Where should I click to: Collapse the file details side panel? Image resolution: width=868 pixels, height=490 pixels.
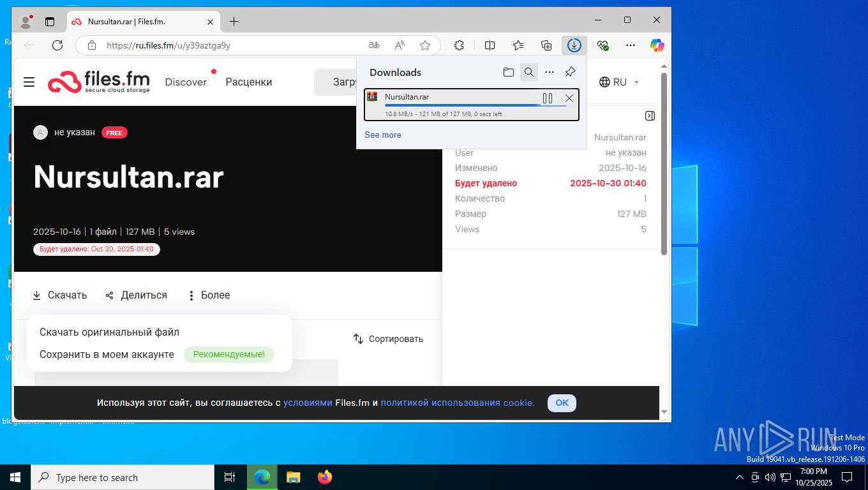tap(650, 115)
